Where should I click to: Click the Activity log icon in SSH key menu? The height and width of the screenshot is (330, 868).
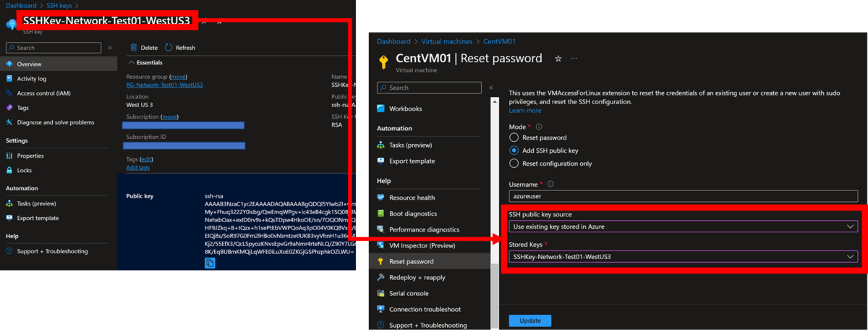pos(9,79)
